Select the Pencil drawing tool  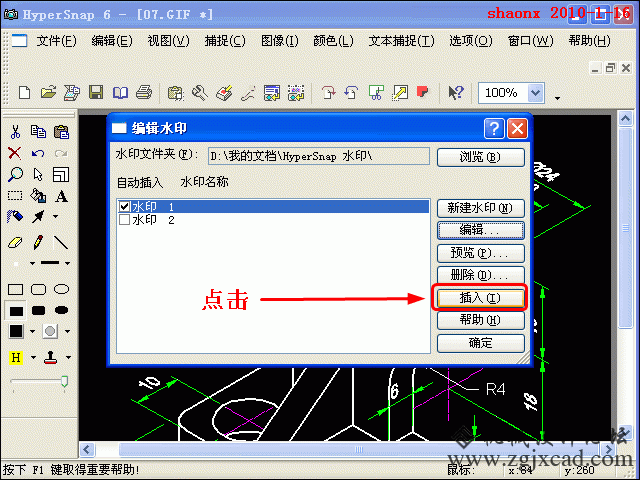(38, 242)
